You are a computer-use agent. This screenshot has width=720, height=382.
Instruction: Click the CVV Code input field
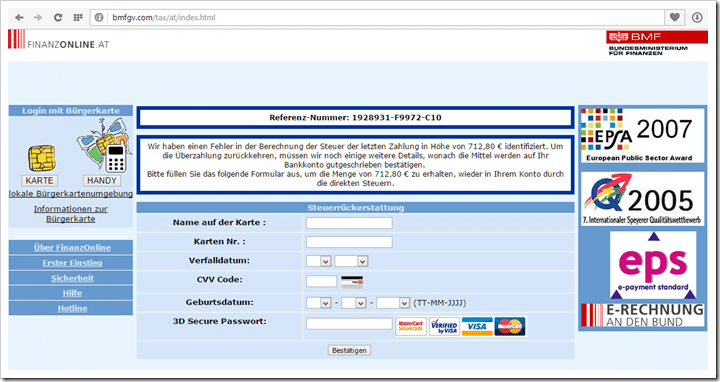321,281
